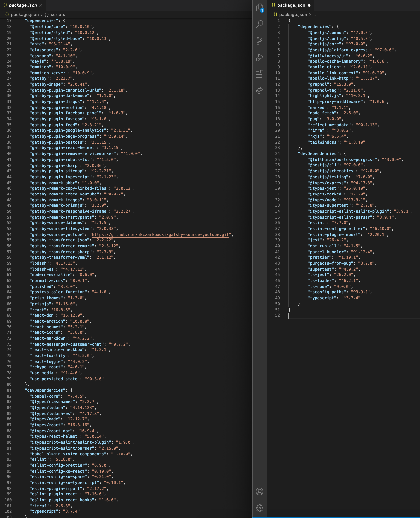
Task: Click the "@tailwindcss/ui" key
Action: click(328, 56)
